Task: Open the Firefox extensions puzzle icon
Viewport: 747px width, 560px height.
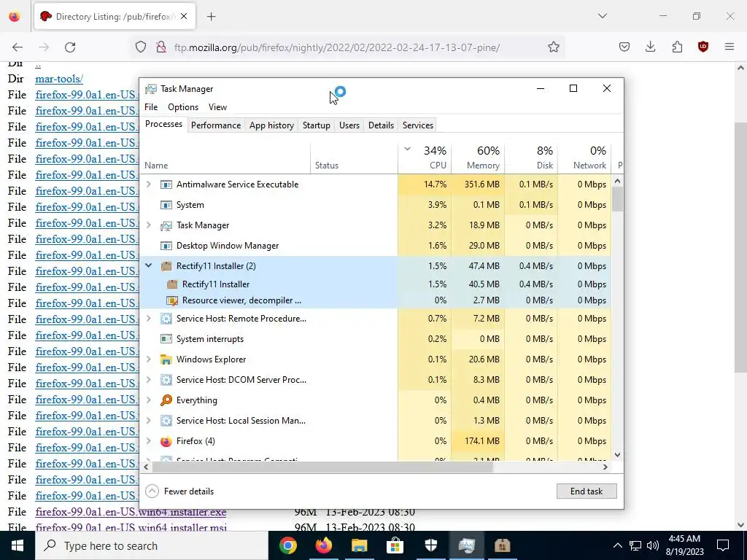Action: point(677,47)
